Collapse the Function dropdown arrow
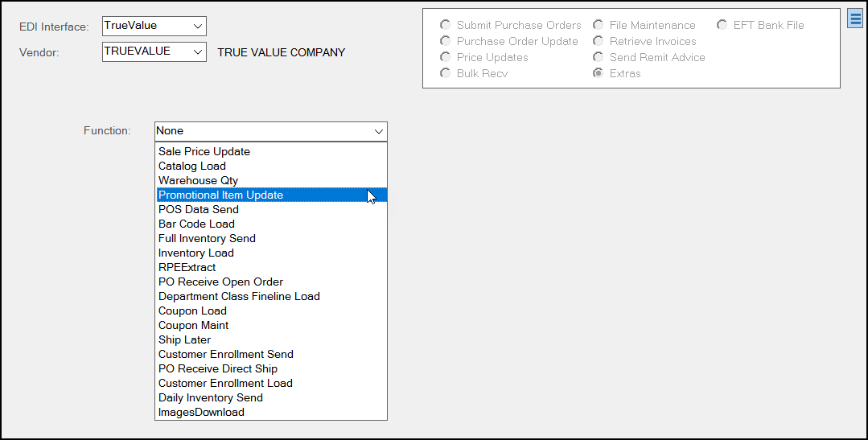 [378, 131]
